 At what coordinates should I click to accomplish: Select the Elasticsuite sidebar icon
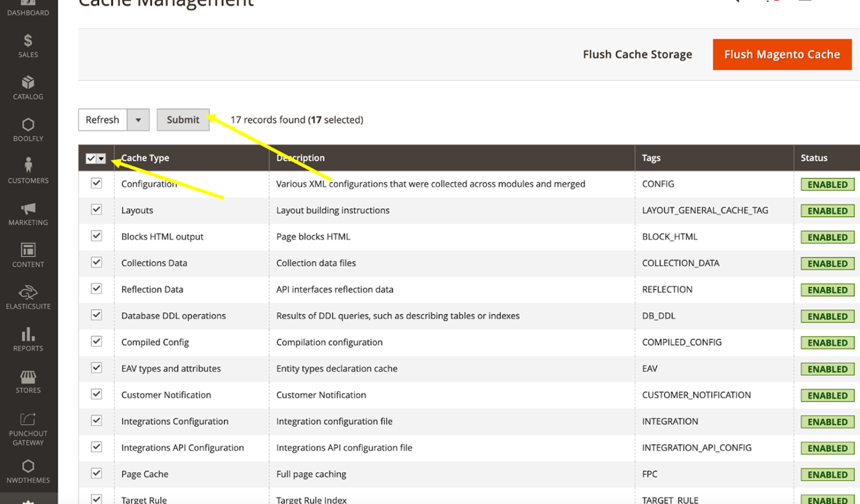point(28,297)
